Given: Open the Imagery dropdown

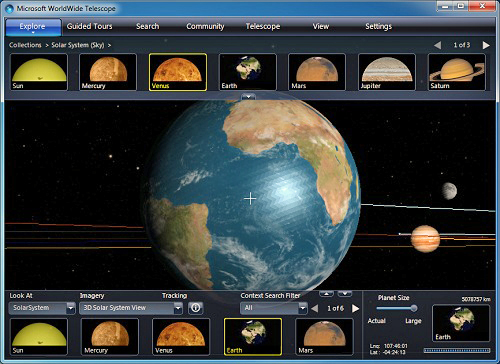Looking at the screenshot, I should click(x=131, y=308).
